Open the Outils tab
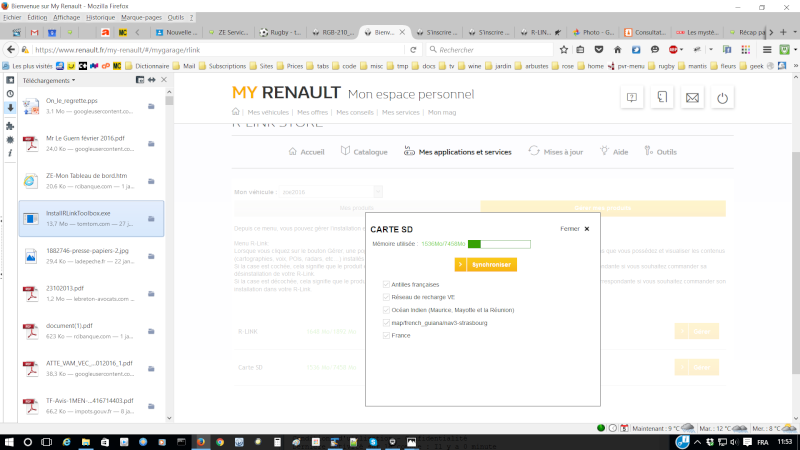The width and height of the screenshot is (800, 450). coord(660,152)
